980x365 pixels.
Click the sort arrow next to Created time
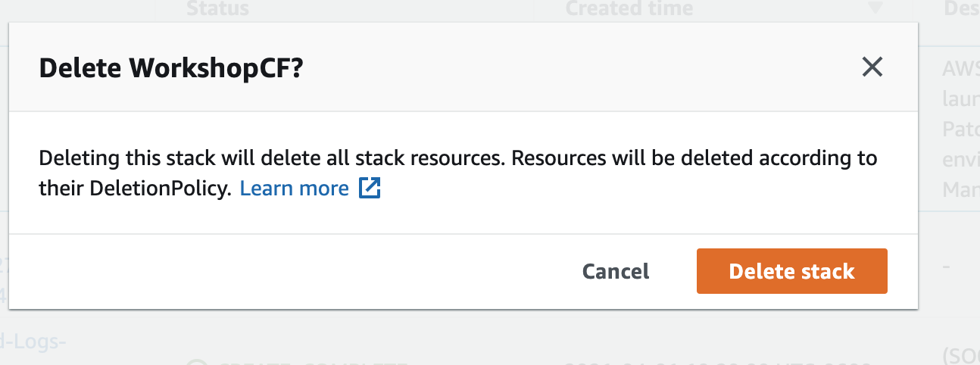tap(875, 9)
